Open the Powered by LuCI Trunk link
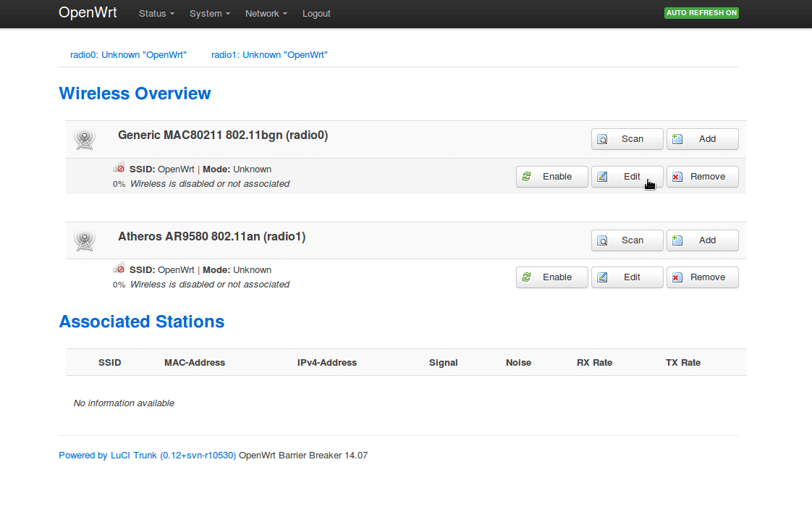Screen dimensions: 812x512 (x=147, y=456)
